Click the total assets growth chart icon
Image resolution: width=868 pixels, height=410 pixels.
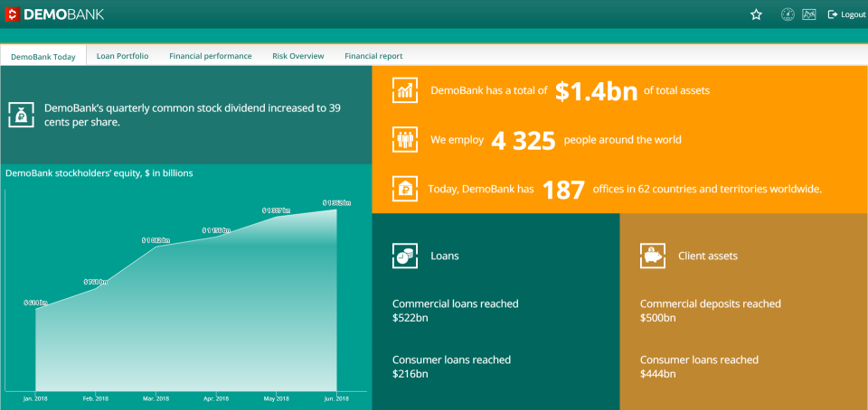[405, 90]
